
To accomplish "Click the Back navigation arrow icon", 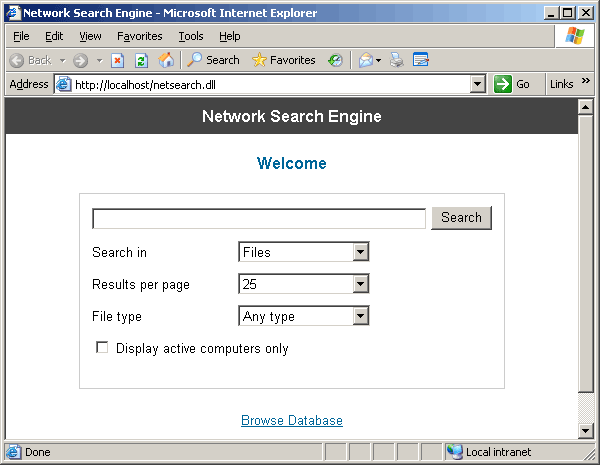I will point(17,60).
